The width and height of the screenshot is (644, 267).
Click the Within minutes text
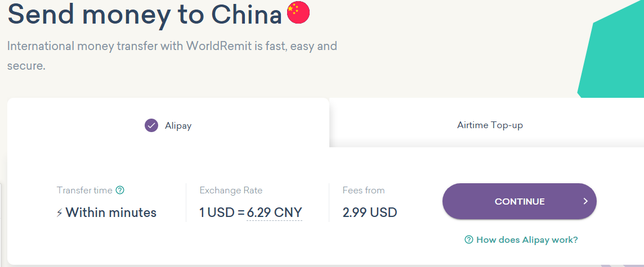click(x=111, y=212)
